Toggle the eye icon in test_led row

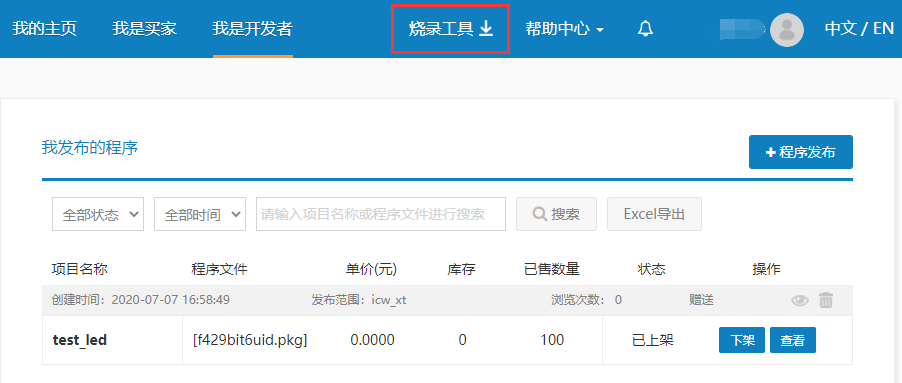[800, 300]
